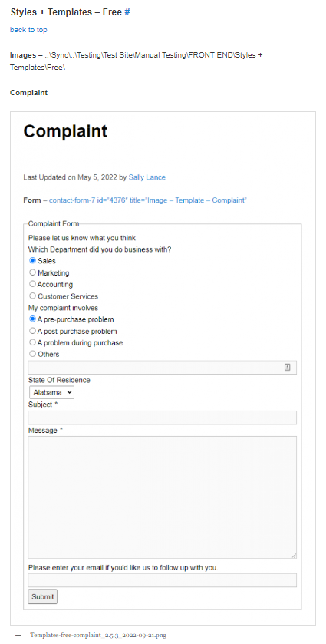Click the back to top link
Image resolution: width=326 pixels, height=644 pixels.
(x=28, y=30)
